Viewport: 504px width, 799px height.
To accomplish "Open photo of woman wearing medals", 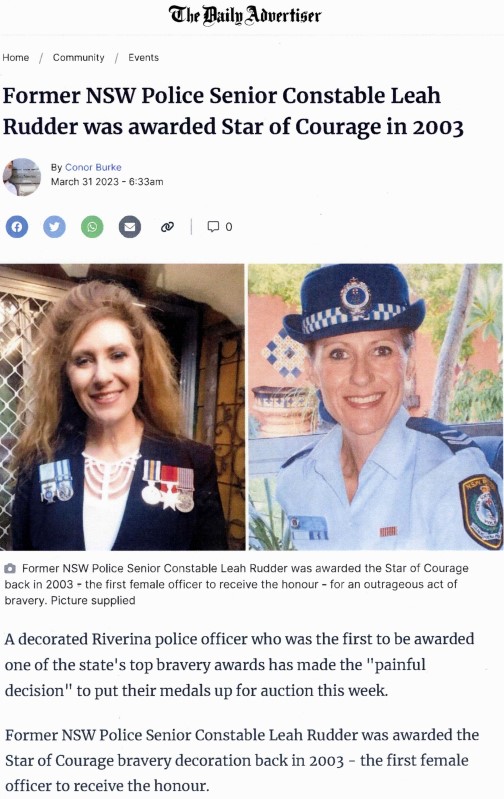I will [122, 407].
